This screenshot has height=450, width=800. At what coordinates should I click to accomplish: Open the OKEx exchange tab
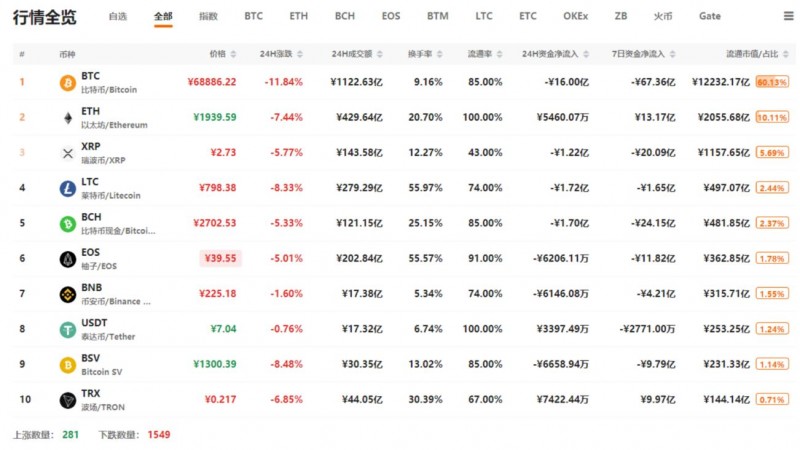575,17
